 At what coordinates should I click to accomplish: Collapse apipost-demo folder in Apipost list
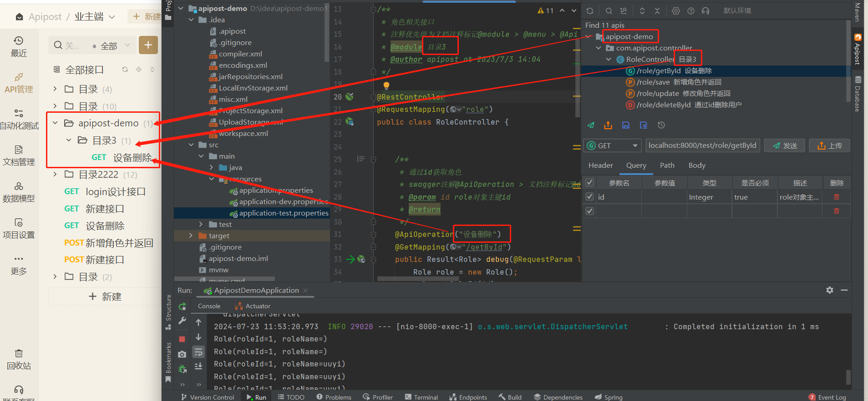pyautogui.click(x=55, y=123)
